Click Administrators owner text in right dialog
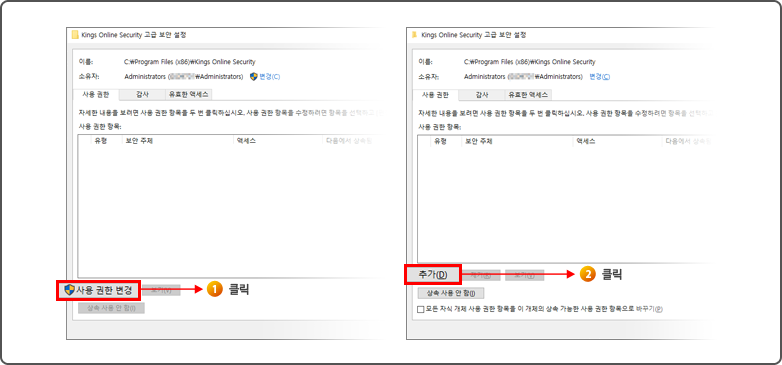782x365 pixels. 523,77
